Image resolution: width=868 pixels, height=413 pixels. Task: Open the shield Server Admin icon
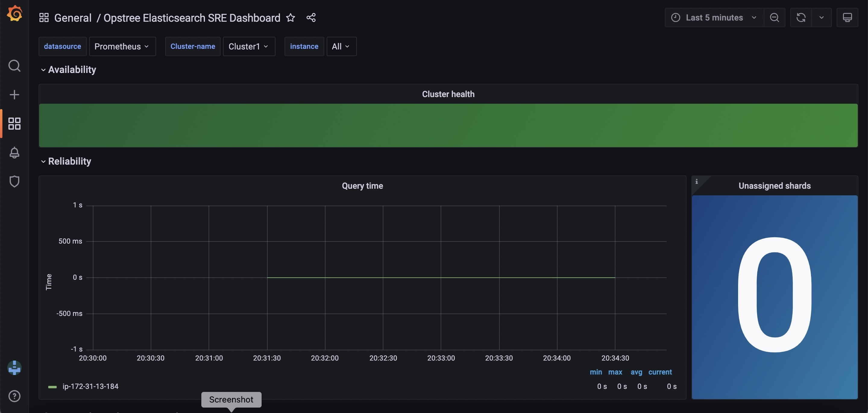(x=14, y=182)
